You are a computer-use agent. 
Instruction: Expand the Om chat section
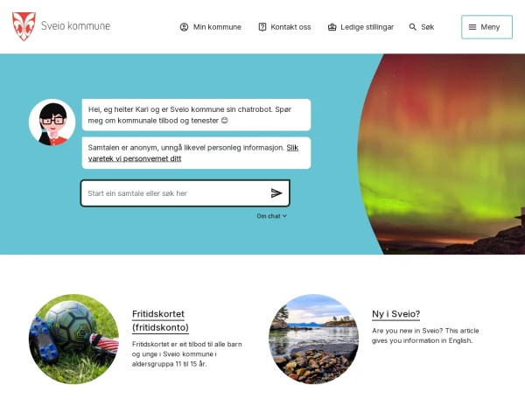271,216
